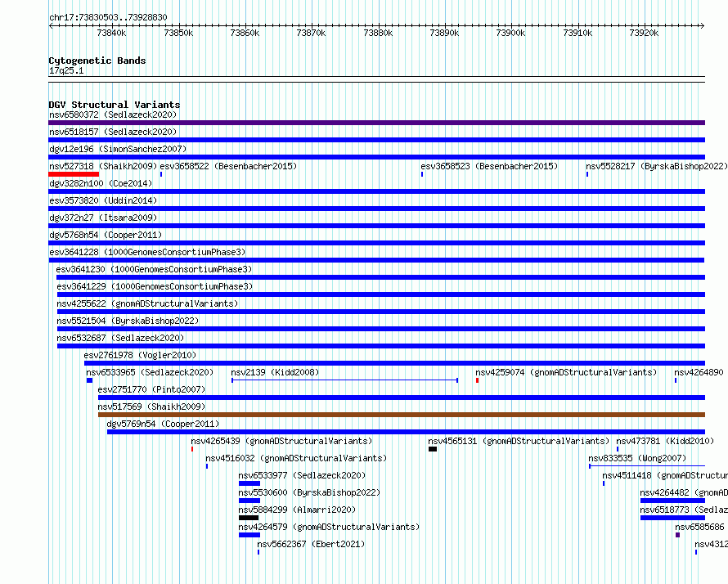The width and height of the screenshot is (728, 584).
Task: Click the esv3573820 (Uddin2014) label
Action: (x=103, y=200)
